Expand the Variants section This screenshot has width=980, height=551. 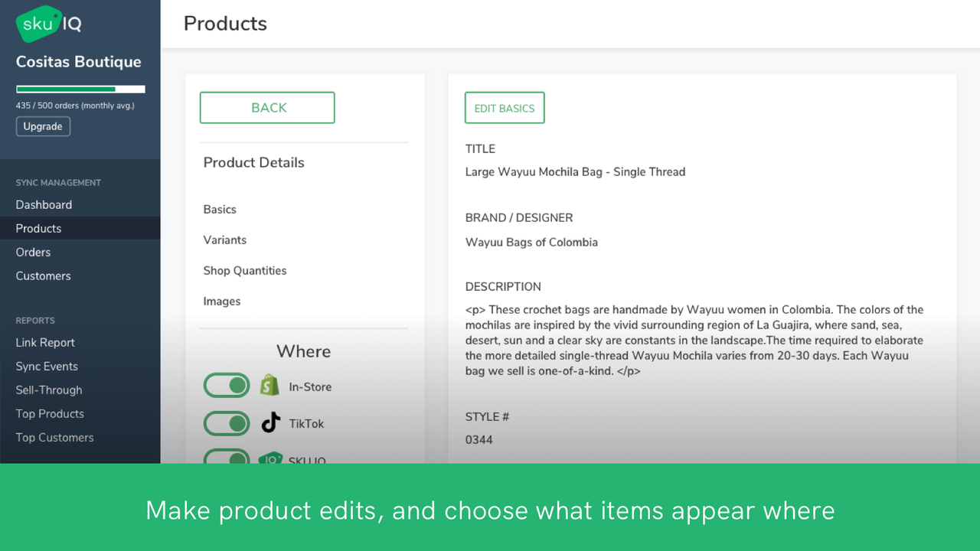click(224, 240)
